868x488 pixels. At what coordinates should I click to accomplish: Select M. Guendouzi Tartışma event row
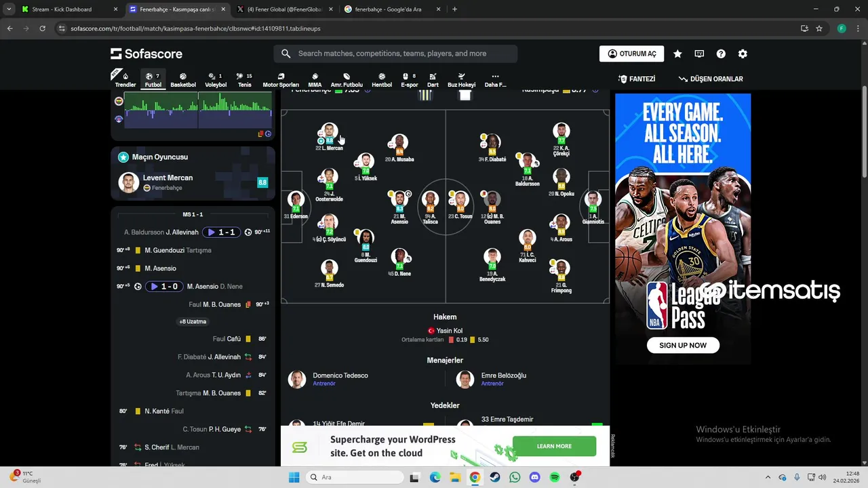coord(193,250)
